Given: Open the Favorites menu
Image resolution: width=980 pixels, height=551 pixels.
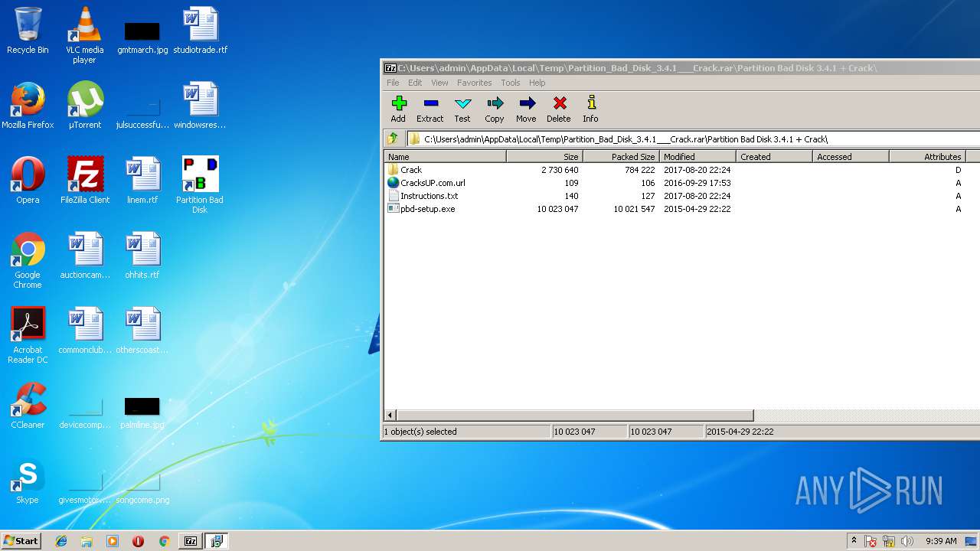Looking at the screenshot, I should [x=475, y=83].
